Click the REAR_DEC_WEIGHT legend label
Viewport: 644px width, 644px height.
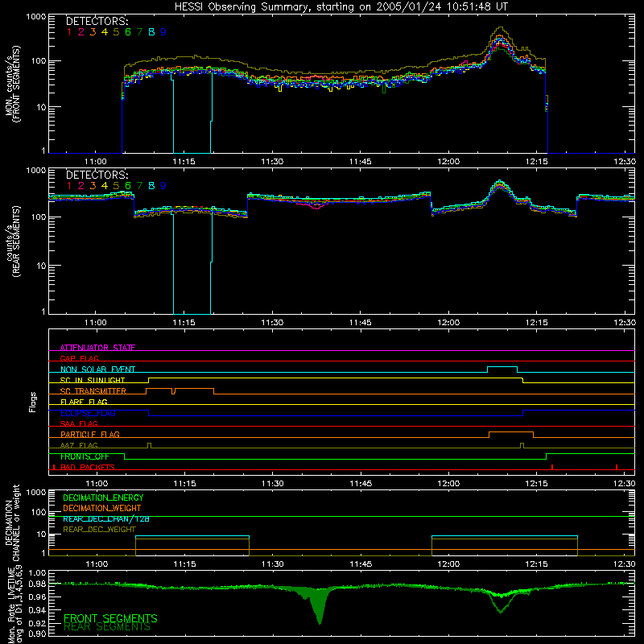tap(99, 530)
